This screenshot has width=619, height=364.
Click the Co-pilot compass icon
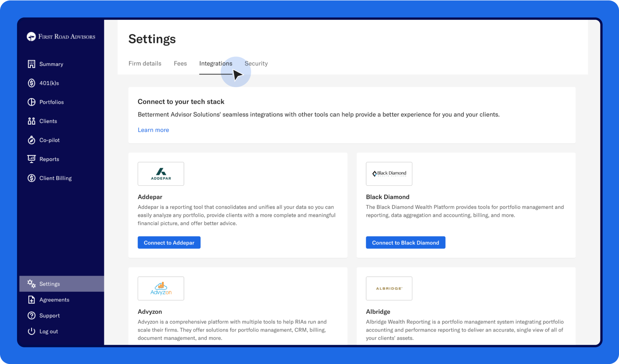pyautogui.click(x=31, y=140)
